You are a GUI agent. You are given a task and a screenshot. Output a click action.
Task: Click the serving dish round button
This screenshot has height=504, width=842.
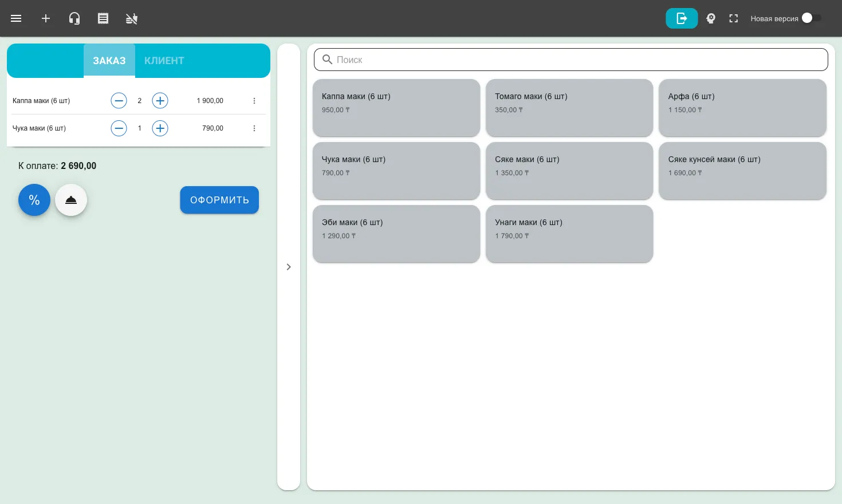(71, 200)
